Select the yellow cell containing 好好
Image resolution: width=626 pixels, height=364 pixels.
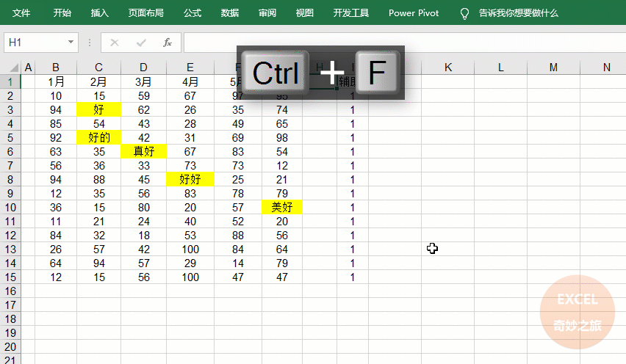click(190, 179)
